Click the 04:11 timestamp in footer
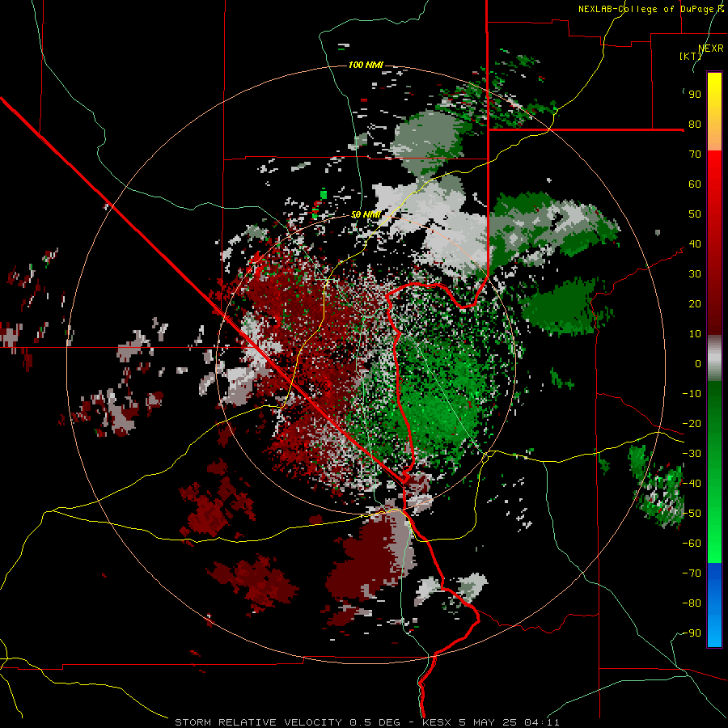 (542, 722)
